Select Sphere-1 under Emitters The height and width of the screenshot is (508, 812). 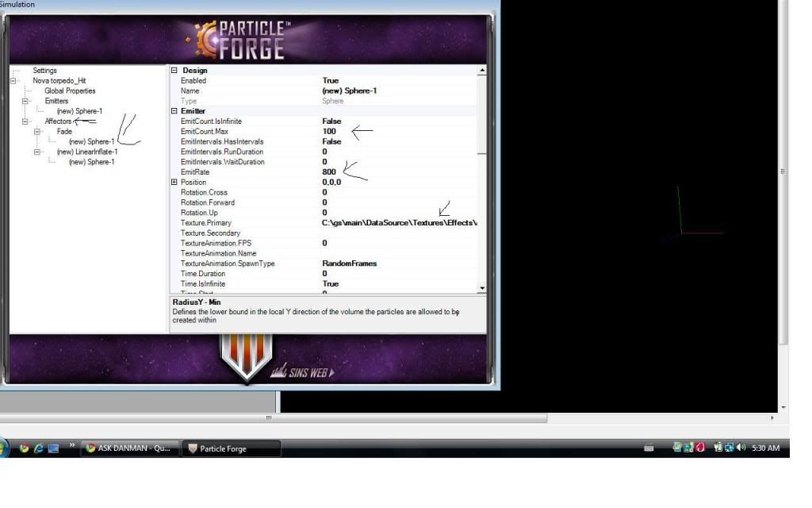coord(80,111)
